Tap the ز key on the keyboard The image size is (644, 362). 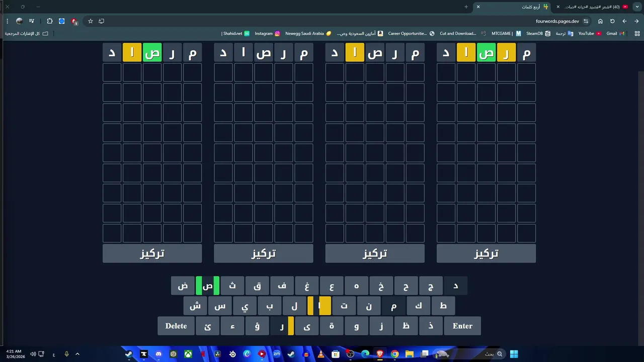(x=381, y=326)
